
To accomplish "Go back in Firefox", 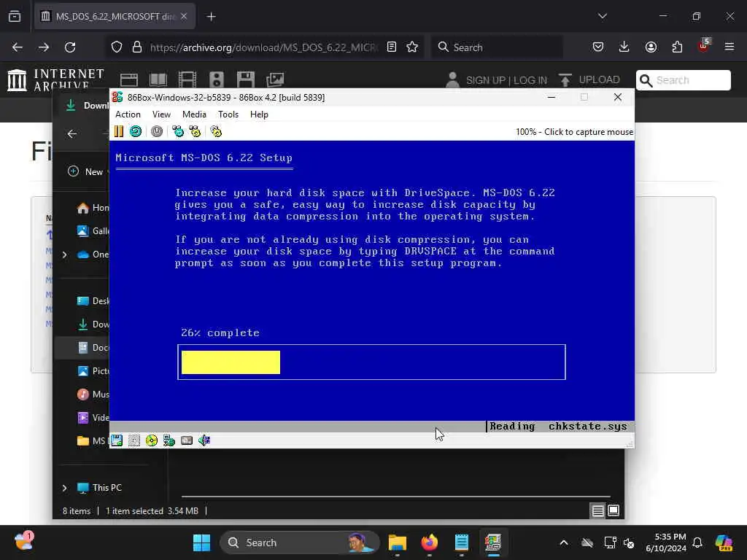I will coord(18,47).
